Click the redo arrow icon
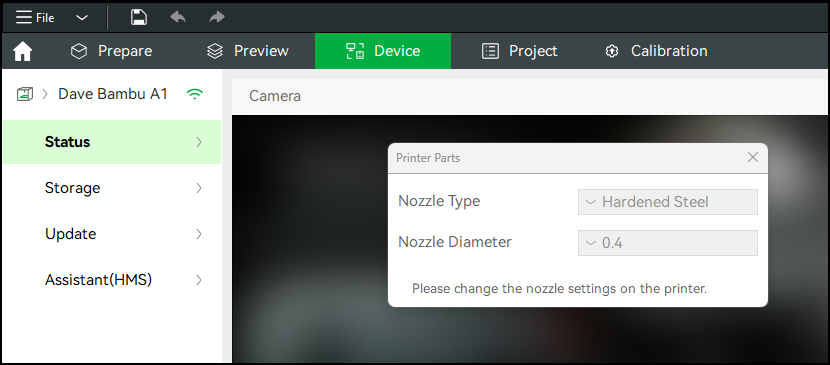 216,17
